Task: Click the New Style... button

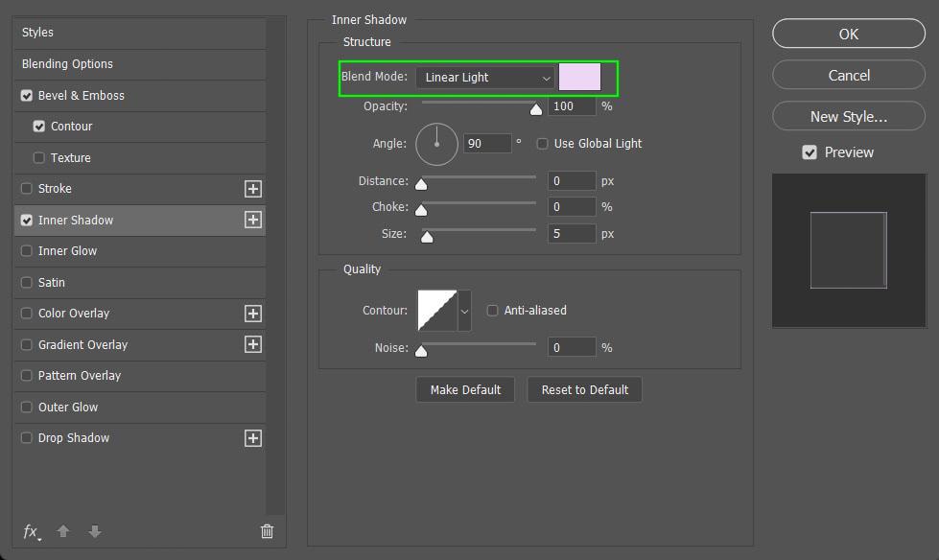Action: pos(849,116)
